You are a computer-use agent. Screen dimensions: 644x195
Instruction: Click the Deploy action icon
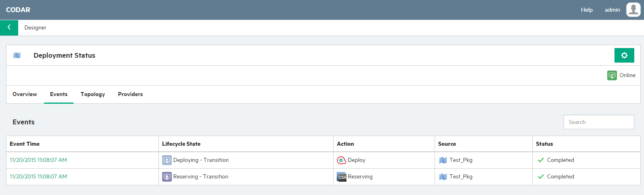coord(342,160)
